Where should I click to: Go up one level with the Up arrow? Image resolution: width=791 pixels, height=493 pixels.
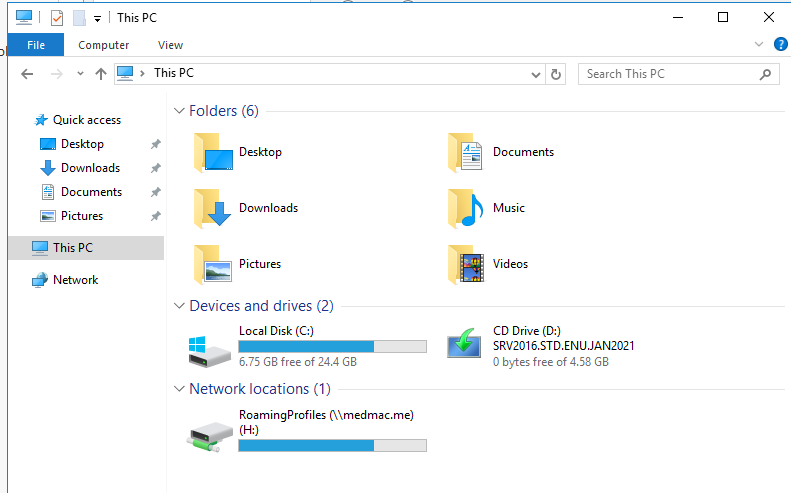click(x=101, y=74)
